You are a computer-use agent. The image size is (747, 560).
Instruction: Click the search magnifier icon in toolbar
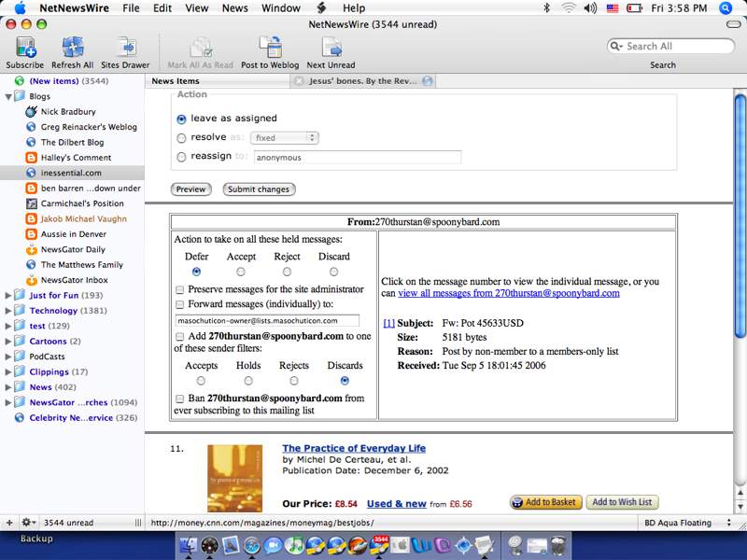pos(616,46)
